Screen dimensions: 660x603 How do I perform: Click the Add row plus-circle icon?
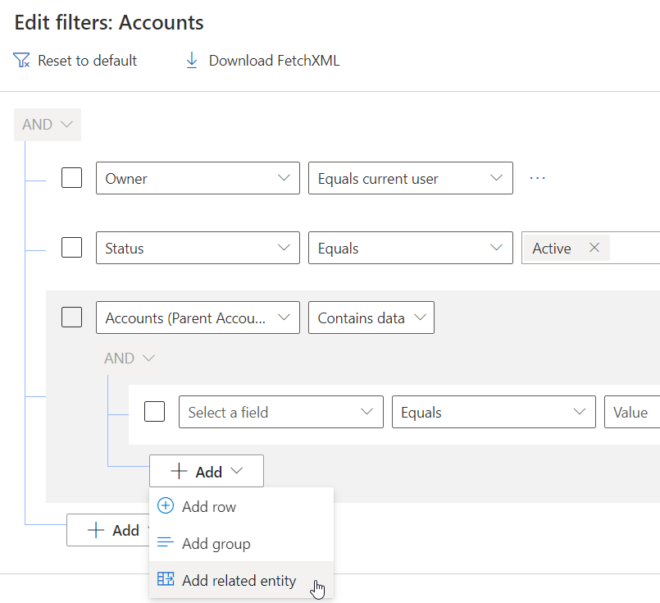tap(166, 507)
